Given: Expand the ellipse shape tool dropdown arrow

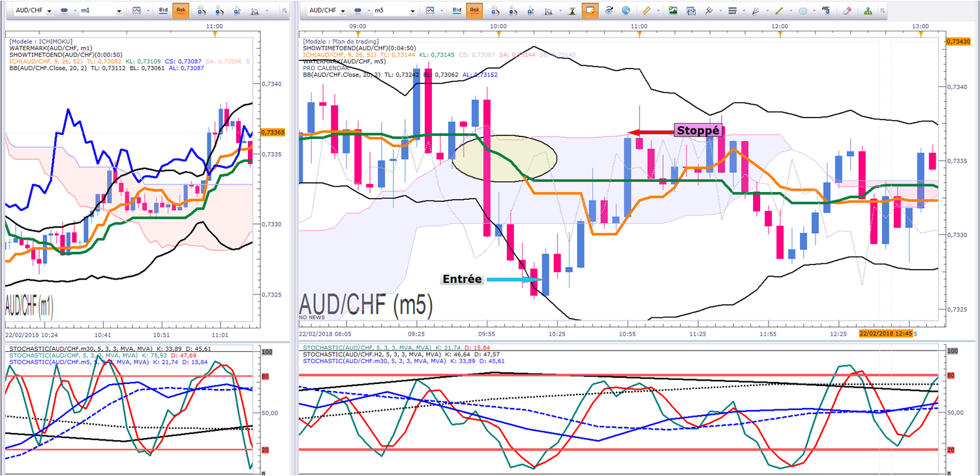Looking at the screenshot, I should 814,10.
